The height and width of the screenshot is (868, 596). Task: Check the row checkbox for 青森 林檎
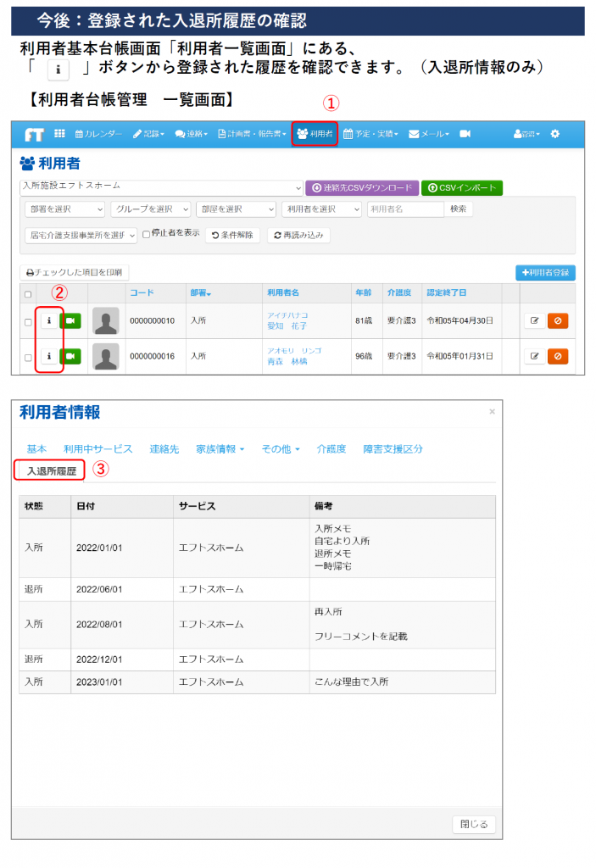28,357
